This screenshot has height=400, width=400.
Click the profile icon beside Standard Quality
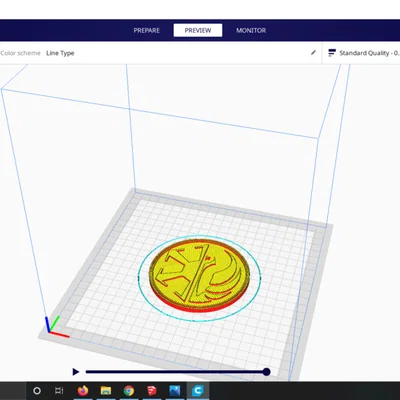332,53
